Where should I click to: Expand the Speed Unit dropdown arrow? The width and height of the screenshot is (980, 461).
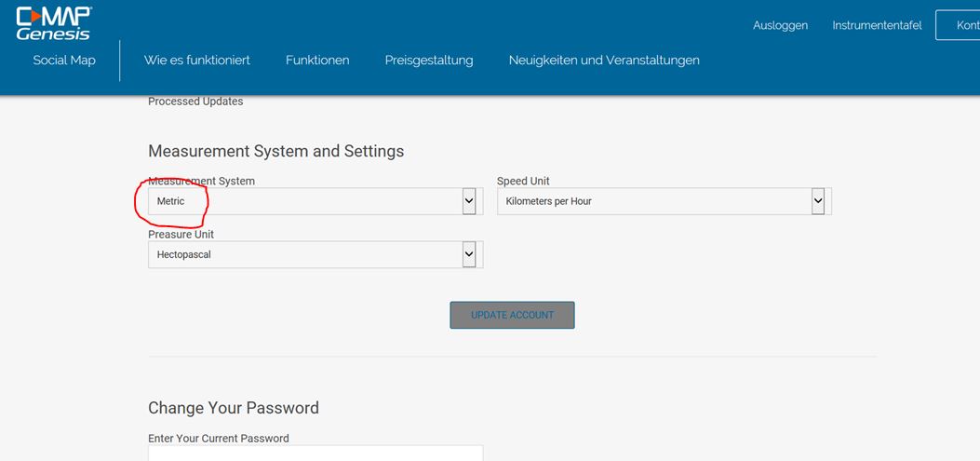coord(818,201)
